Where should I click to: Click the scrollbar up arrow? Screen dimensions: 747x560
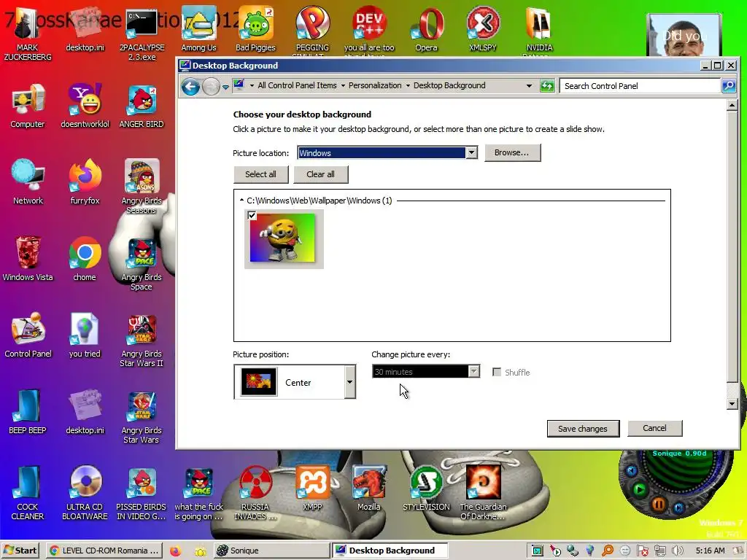tap(732, 105)
